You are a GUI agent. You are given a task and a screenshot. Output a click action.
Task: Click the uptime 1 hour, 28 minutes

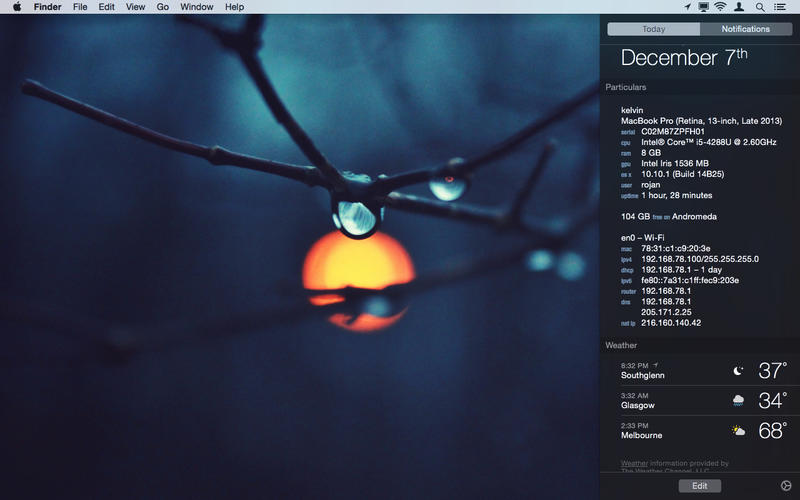click(677, 195)
